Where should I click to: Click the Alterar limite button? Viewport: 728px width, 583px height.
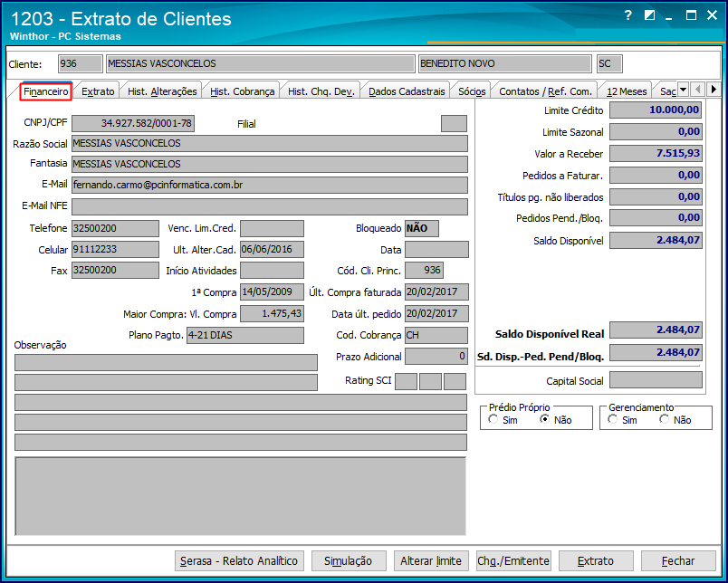(x=431, y=560)
